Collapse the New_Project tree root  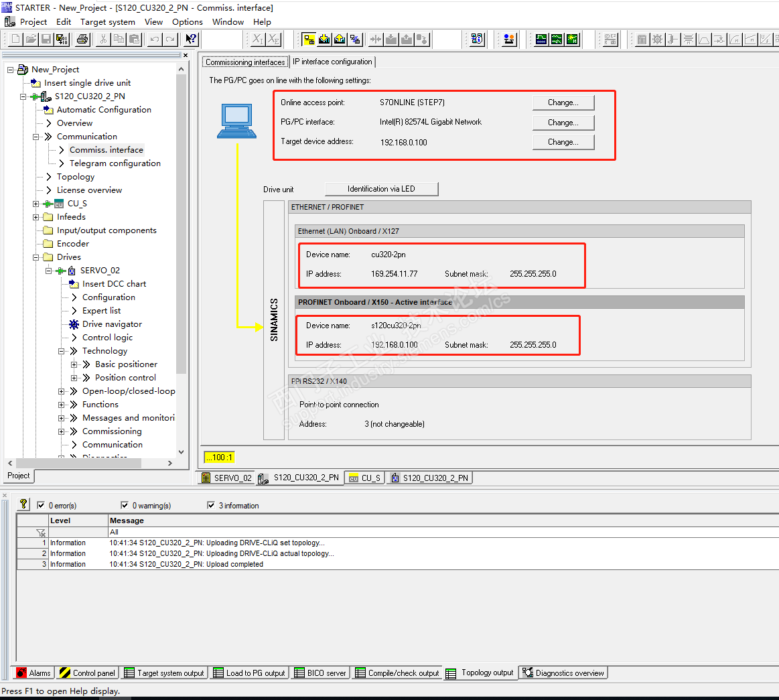click(11, 70)
